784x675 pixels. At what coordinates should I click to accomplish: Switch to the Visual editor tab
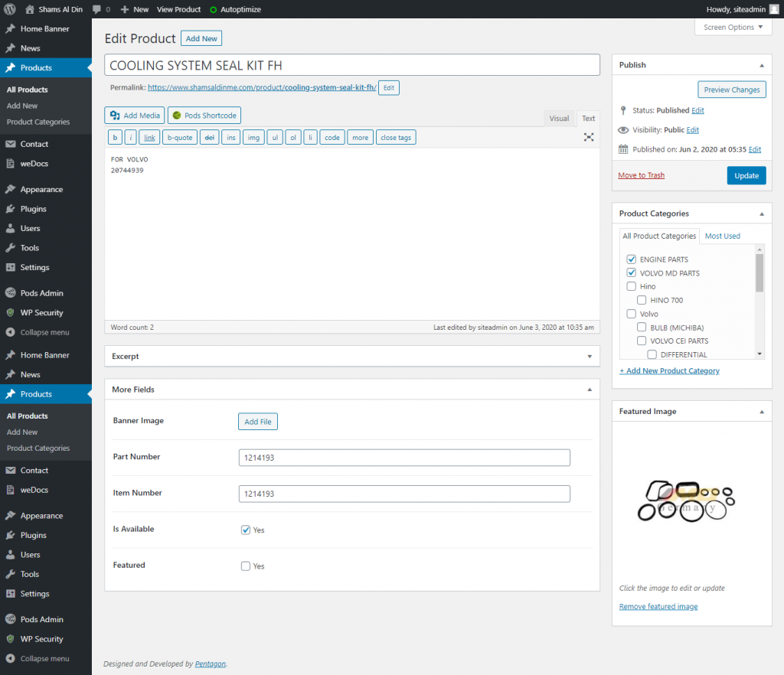[559, 119]
